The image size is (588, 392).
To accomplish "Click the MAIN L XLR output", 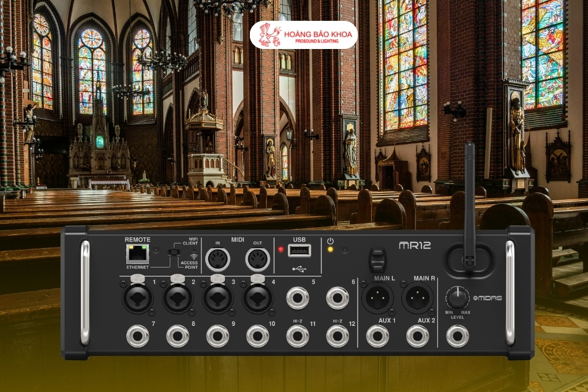I will [x=378, y=299].
